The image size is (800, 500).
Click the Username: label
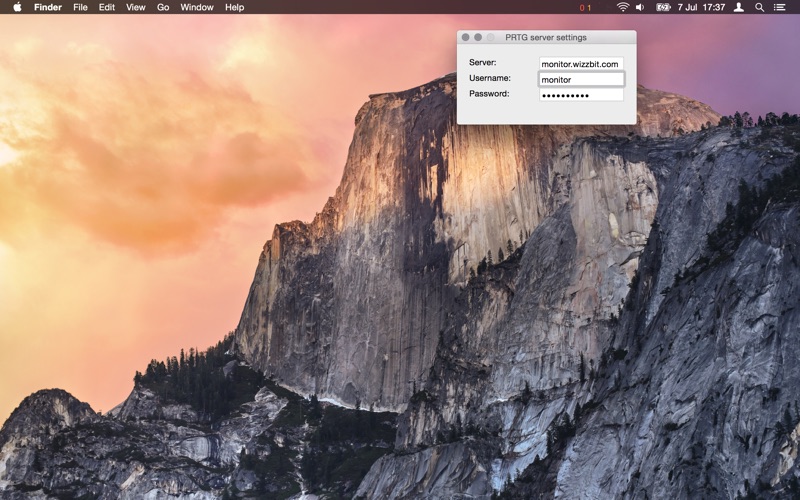pos(490,78)
